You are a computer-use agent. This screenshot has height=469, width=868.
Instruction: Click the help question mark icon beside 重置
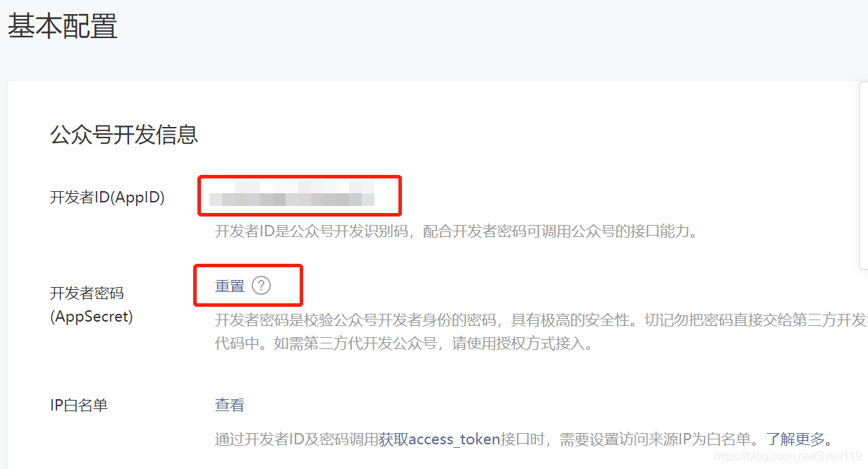[x=262, y=286]
